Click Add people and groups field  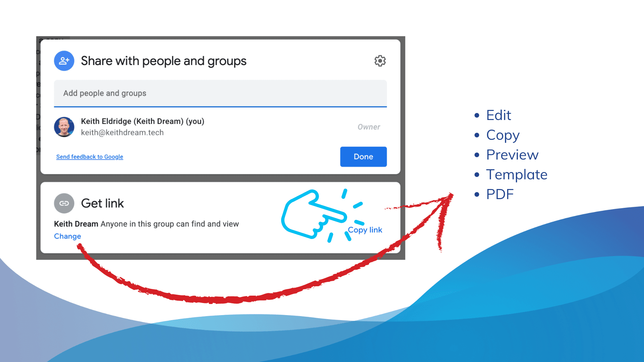point(220,93)
